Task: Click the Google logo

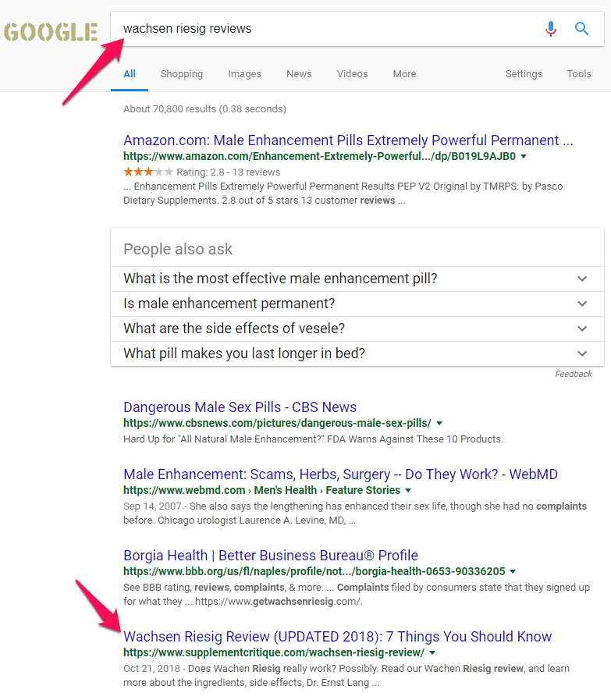Action: tap(51, 32)
